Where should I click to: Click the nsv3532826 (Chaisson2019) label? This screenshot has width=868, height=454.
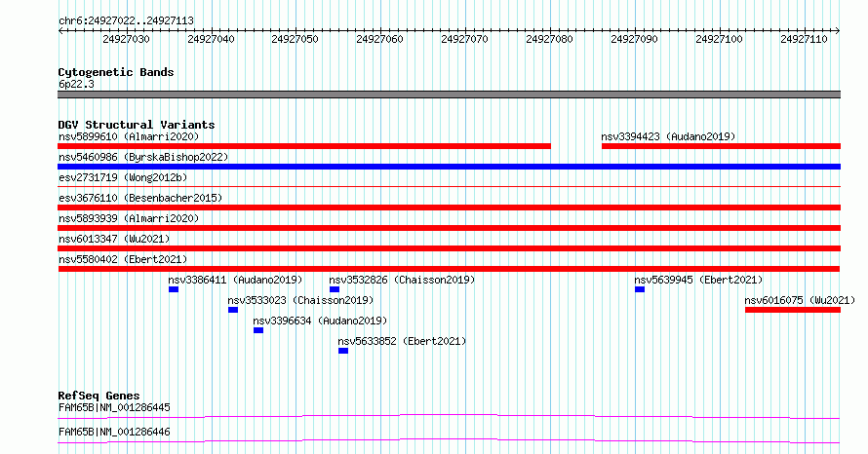click(402, 280)
